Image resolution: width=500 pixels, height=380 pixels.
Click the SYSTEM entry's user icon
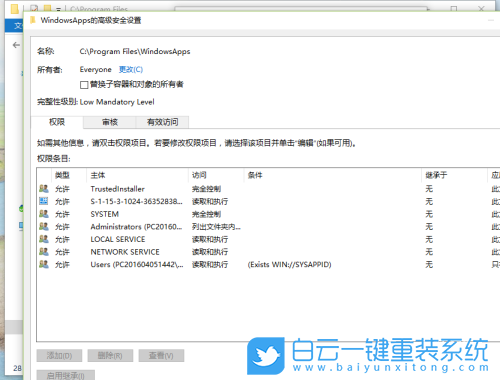[x=44, y=214]
